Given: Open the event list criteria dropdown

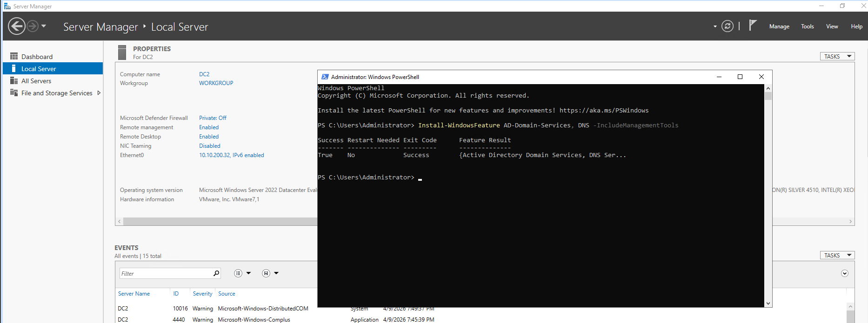Looking at the screenshot, I should (x=242, y=273).
